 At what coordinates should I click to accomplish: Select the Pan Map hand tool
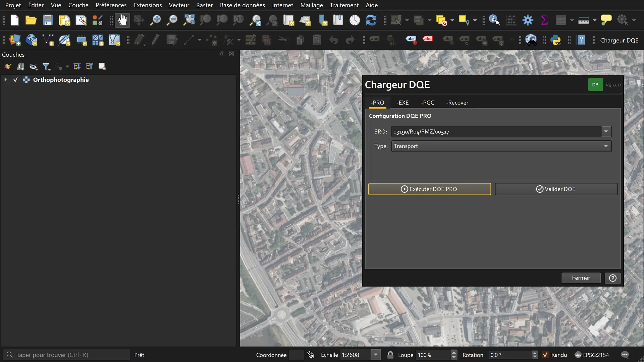122,20
